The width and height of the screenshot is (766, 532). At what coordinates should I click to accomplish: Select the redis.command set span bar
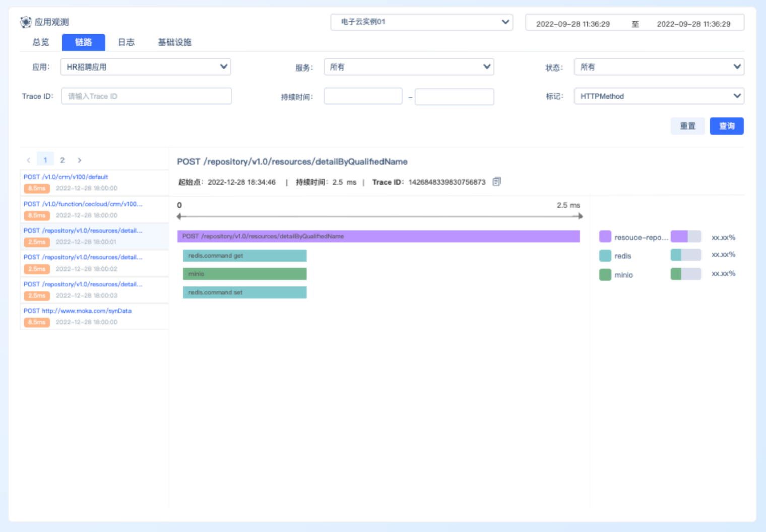[245, 292]
